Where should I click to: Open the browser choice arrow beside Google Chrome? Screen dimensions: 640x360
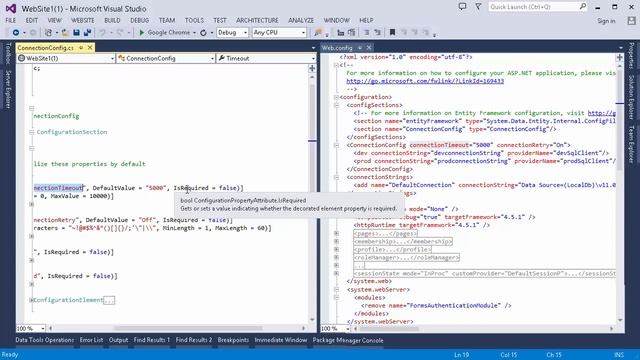pyautogui.click(x=194, y=33)
